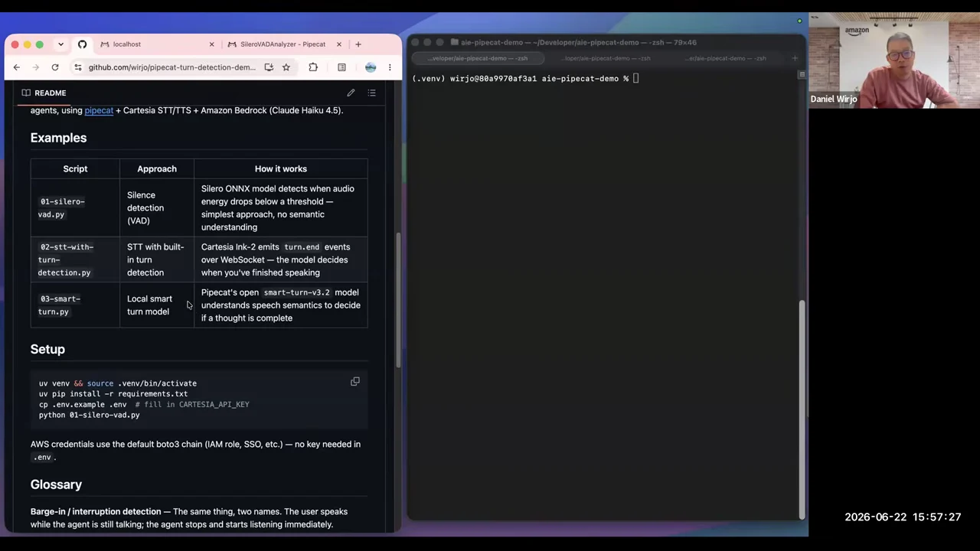
Task: Click Barge-in / interruption detection term
Action: click(x=96, y=511)
